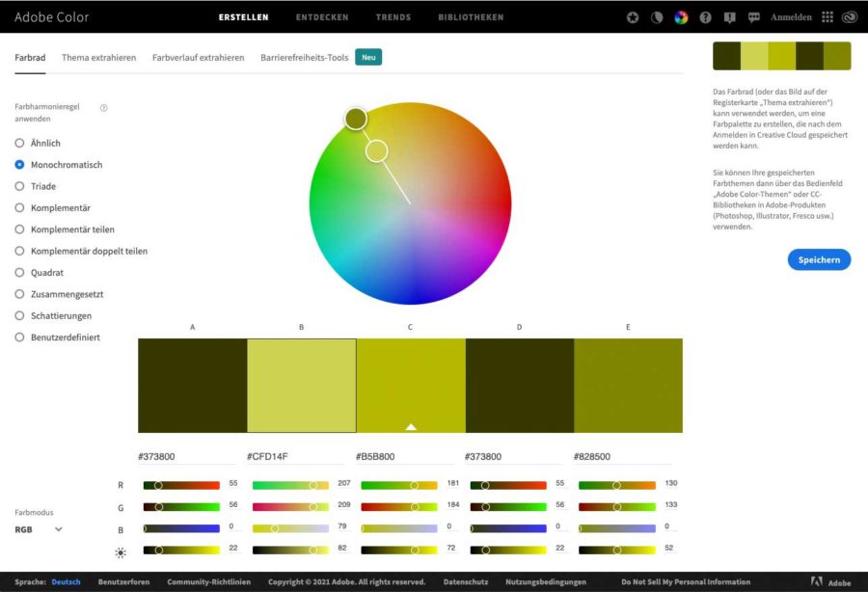Open the TRENDS menu
868x592 pixels.
393,17
